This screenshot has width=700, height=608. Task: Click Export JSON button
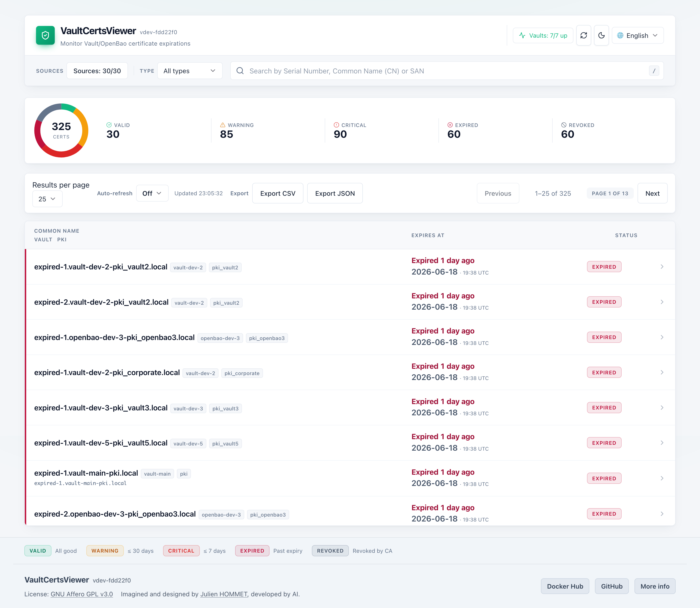pos(335,193)
